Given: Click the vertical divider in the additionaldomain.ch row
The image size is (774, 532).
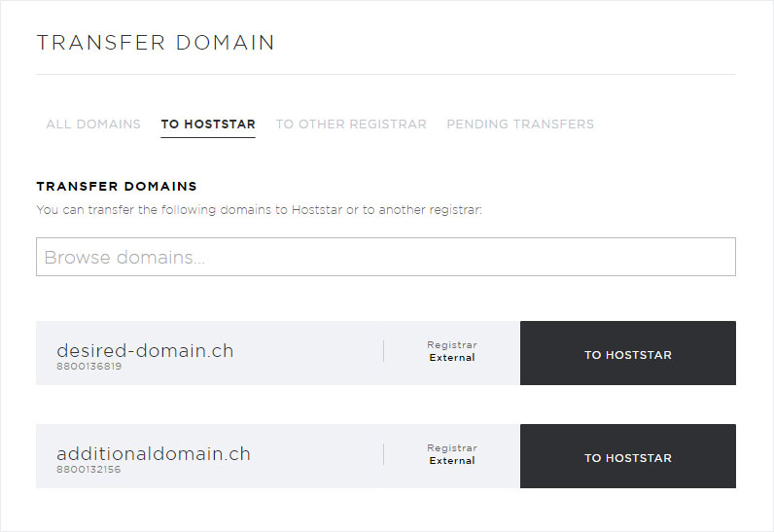Looking at the screenshot, I should 383,454.
